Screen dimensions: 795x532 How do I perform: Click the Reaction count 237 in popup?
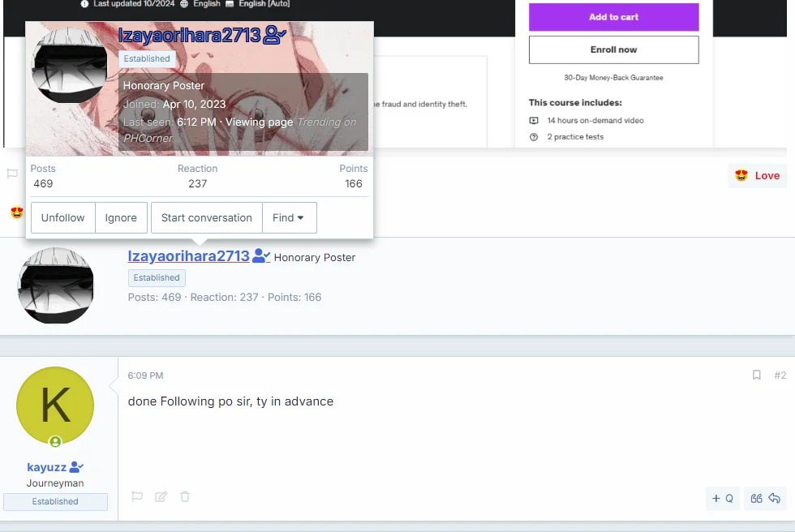198,183
